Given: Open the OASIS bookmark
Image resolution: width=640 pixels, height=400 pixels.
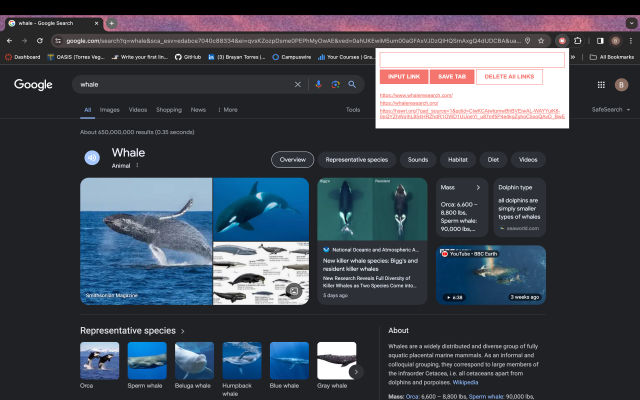Looking at the screenshot, I should click(x=76, y=57).
